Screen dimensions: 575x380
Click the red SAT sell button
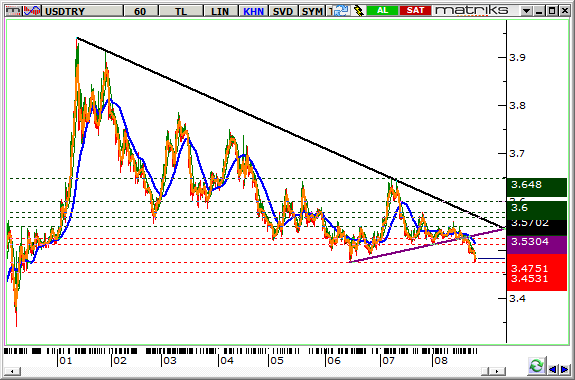point(415,11)
